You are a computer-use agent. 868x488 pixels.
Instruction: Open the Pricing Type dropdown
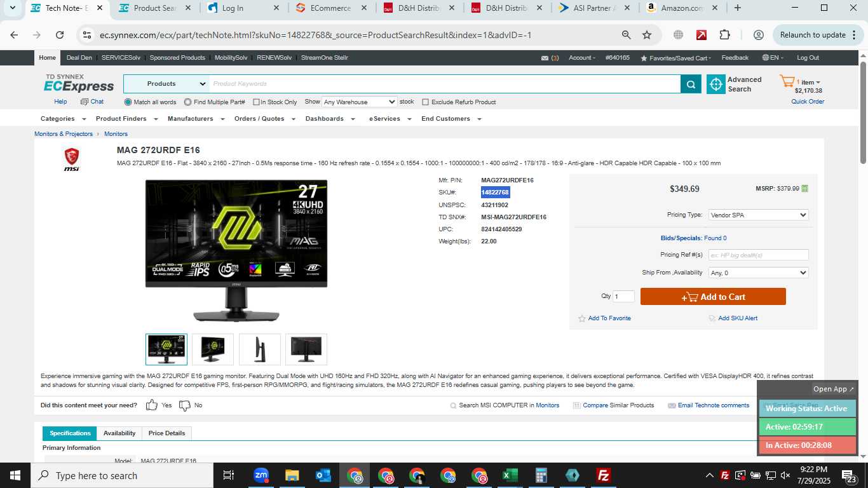pos(758,215)
